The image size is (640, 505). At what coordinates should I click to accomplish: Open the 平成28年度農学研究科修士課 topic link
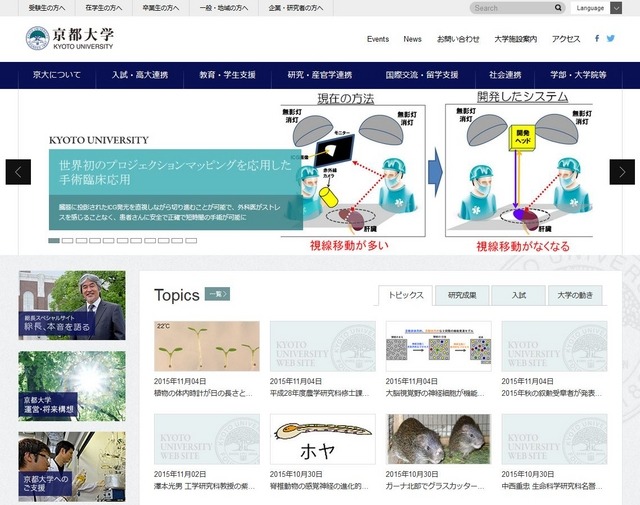[x=320, y=394]
